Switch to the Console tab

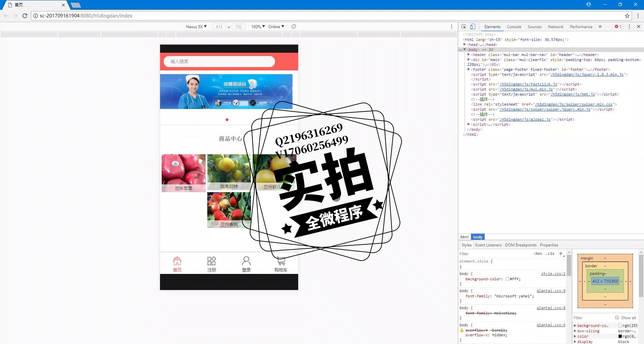pos(514,26)
